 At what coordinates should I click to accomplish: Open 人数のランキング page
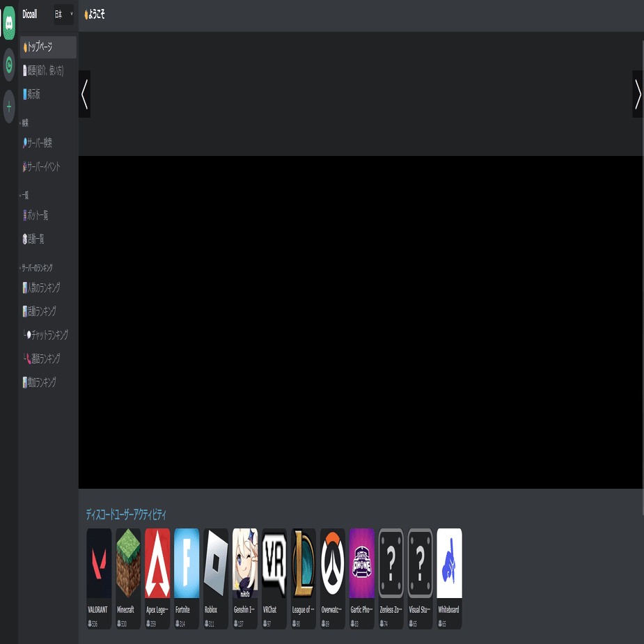(x=43, y=287)
